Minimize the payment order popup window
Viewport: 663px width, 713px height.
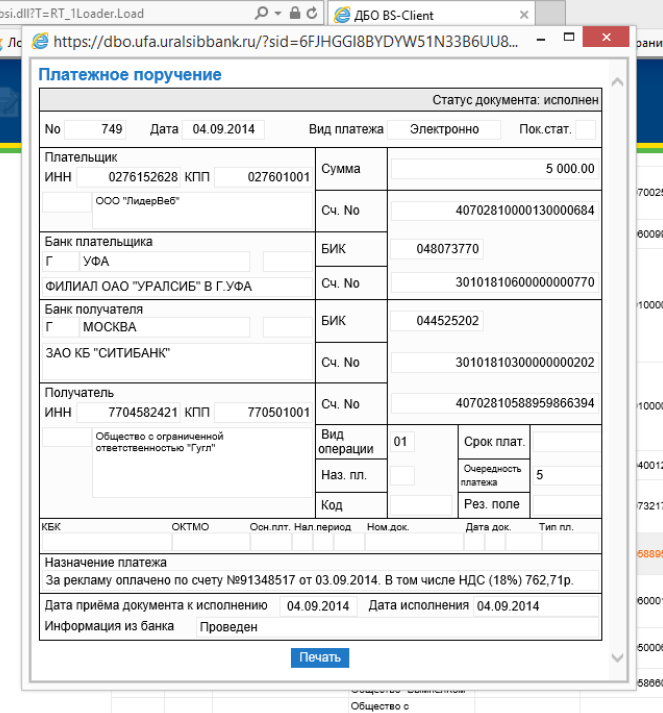tap(541, 40)
